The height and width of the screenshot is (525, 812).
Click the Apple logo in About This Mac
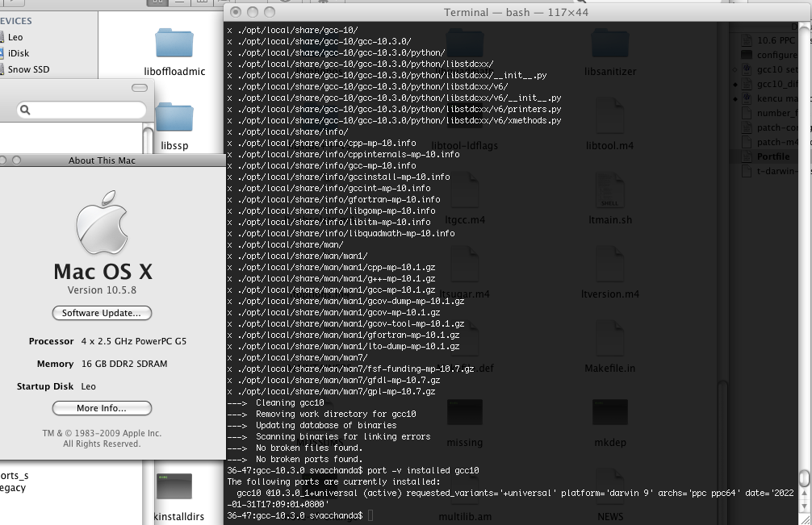[x=102, y=223]
